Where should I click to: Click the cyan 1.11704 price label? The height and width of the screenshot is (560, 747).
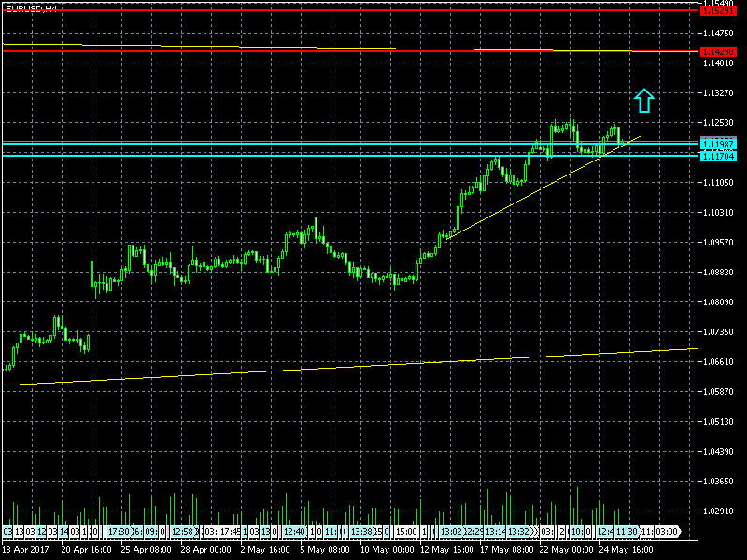(x=718, y=156)
